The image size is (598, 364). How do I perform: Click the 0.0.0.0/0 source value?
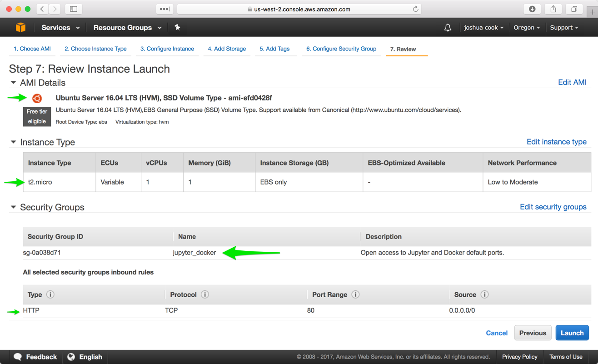(x=462, y=310)
